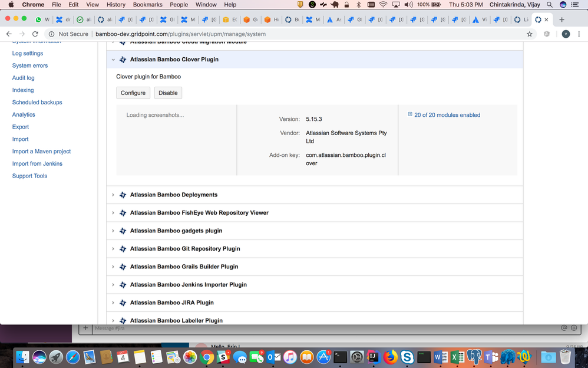Open System errors in the sidebar
The height and width of the screenshot is (368, 588).
[x=30, y=65]
